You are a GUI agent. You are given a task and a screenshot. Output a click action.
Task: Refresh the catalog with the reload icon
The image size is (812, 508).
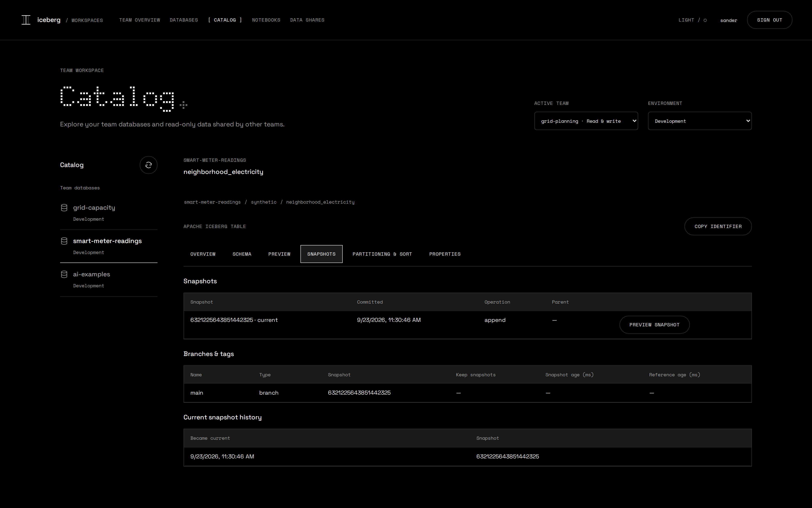[148, 165]
